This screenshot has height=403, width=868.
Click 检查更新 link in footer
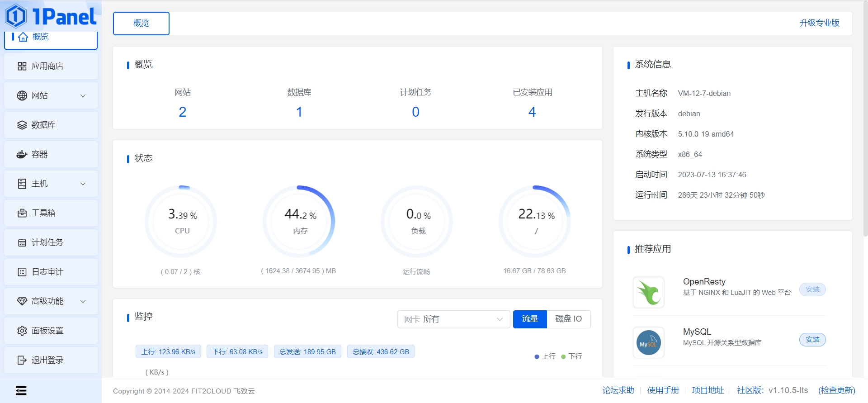[837, 390]
